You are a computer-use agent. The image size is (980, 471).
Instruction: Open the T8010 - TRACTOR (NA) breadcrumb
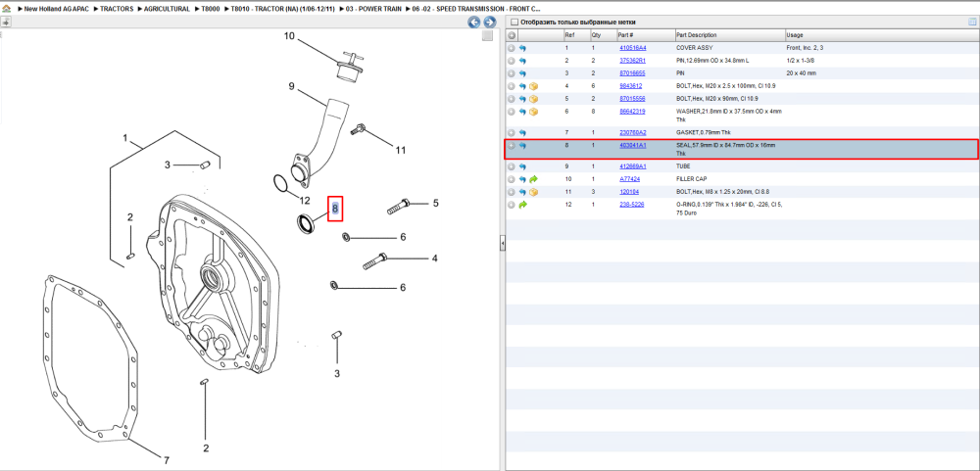[283, 10]
